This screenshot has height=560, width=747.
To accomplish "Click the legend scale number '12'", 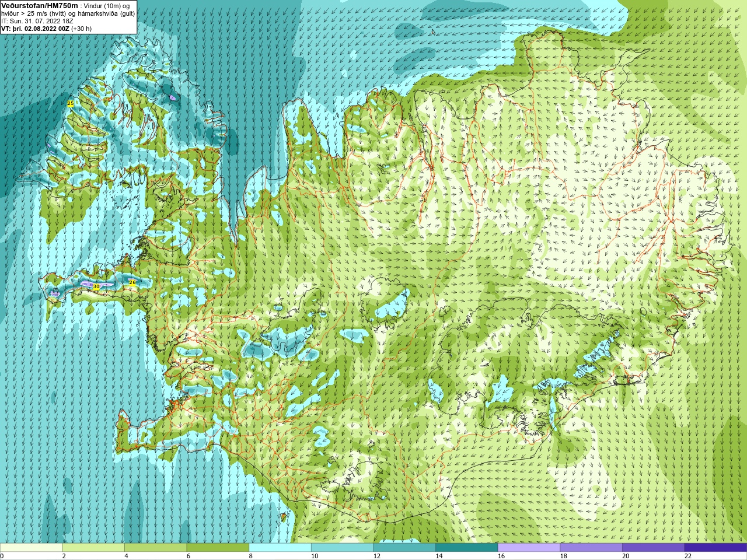I will (x=377, y=556).
